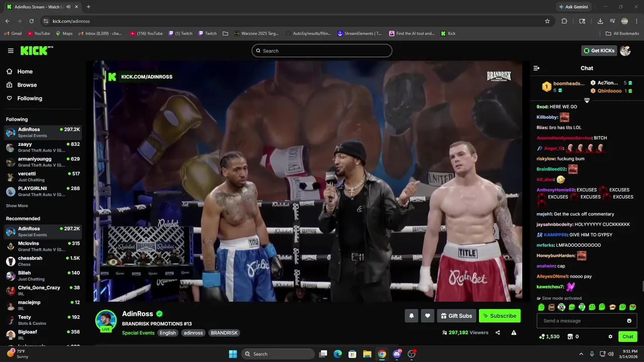This screenshot has height=362, width=644.
Task: Open armaniyoungg channel in Following list
Action: click(x=43, y=162)
